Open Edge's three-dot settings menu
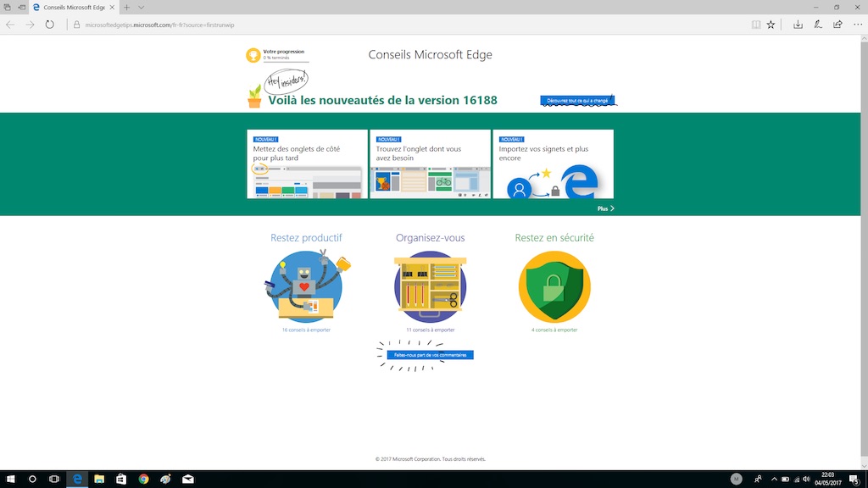This screenshot has height=488, width=868. tap(857, 25)
